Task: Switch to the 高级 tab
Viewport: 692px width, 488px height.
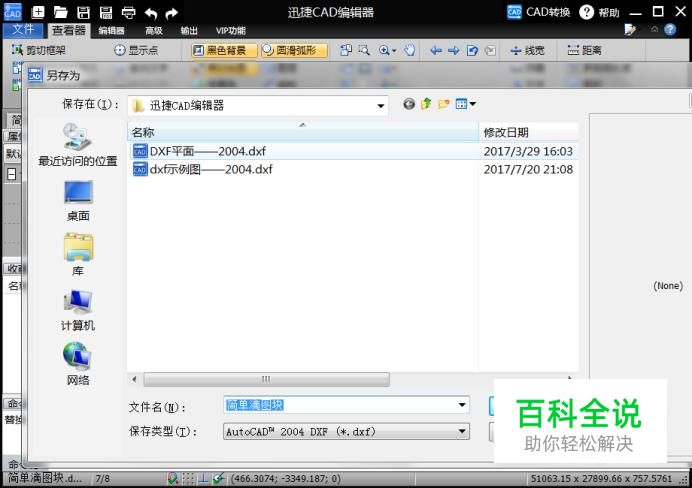Action: pos(154,31)
